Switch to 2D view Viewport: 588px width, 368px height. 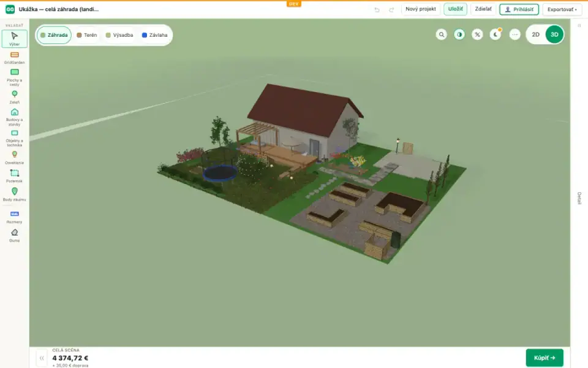535,34
